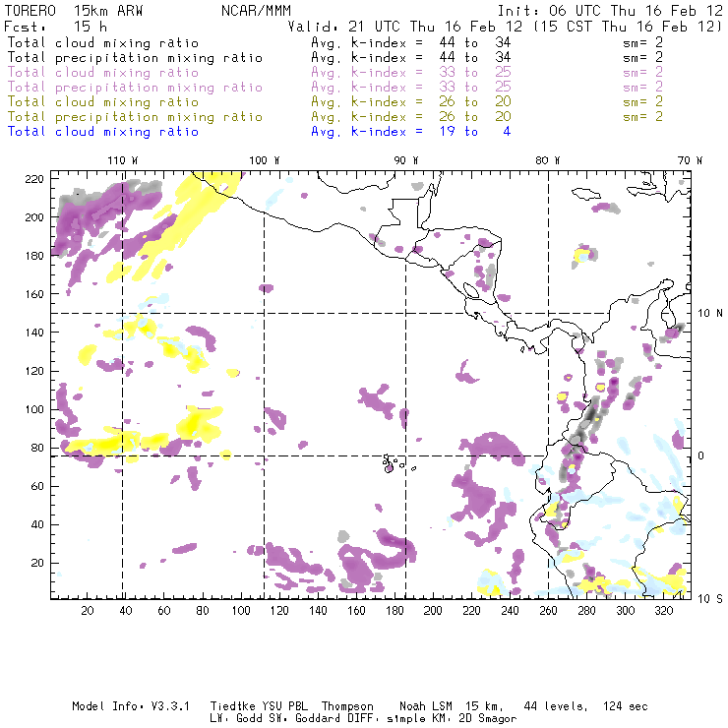The image size is (728, 728).
Task: Select purple 'Total cloud mixing ratio' legend entry
Action: [103, 73]
